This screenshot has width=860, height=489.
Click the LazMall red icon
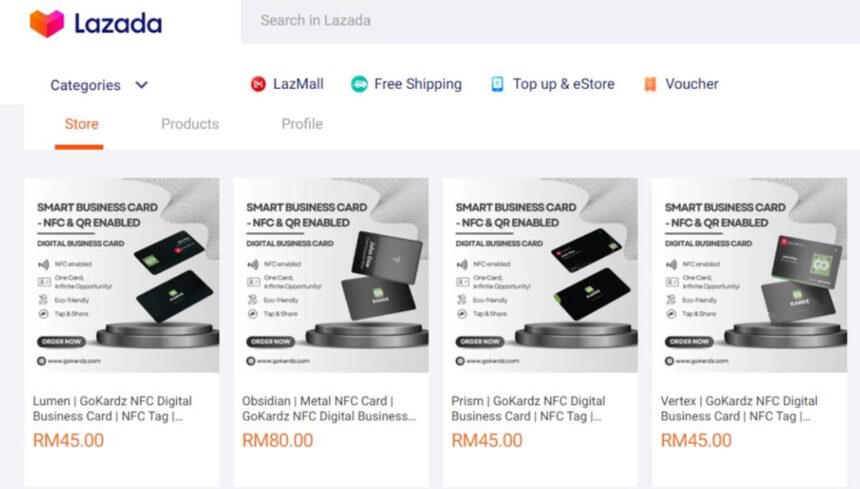click(258, 84)
